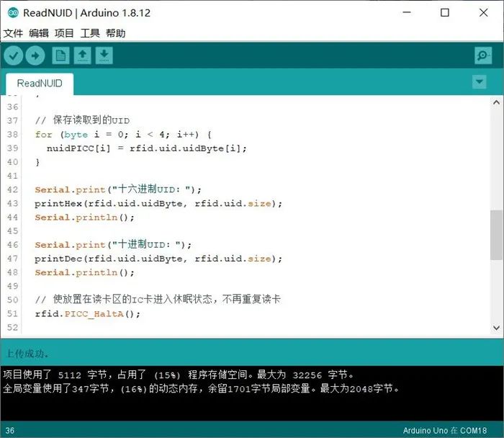
Task: Click the editor vertical scrollbar thumb
Action: coord(496,235)
